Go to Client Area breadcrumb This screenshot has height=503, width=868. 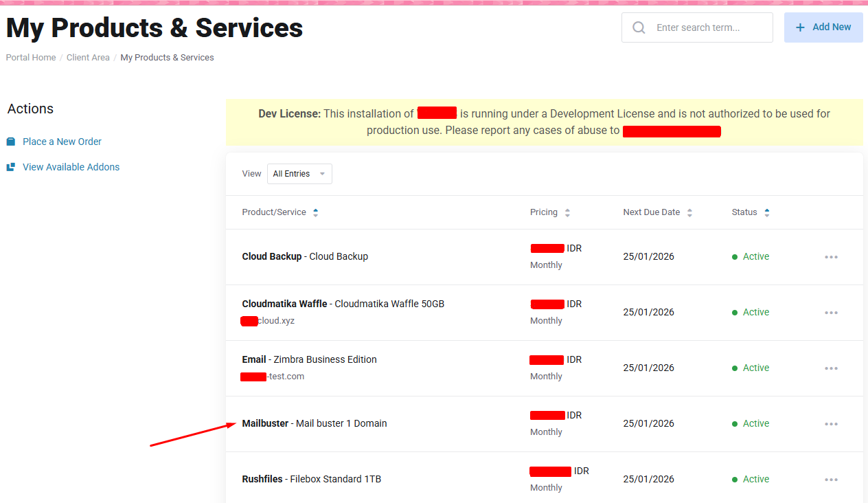(88, 58)
